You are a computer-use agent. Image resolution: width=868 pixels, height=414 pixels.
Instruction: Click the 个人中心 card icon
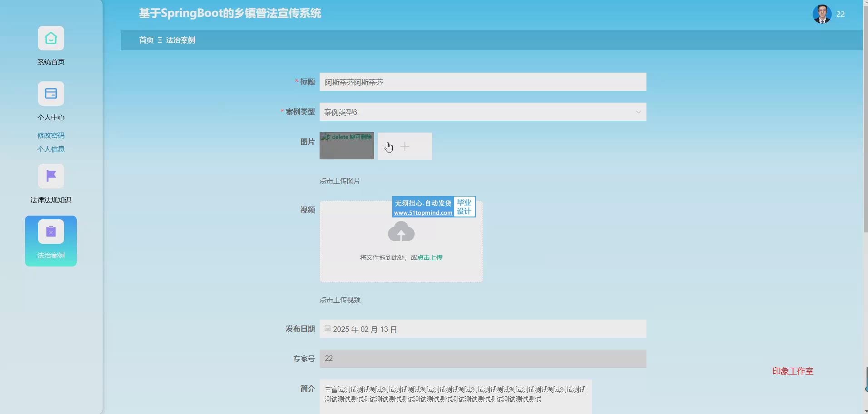tap(51, 94)
